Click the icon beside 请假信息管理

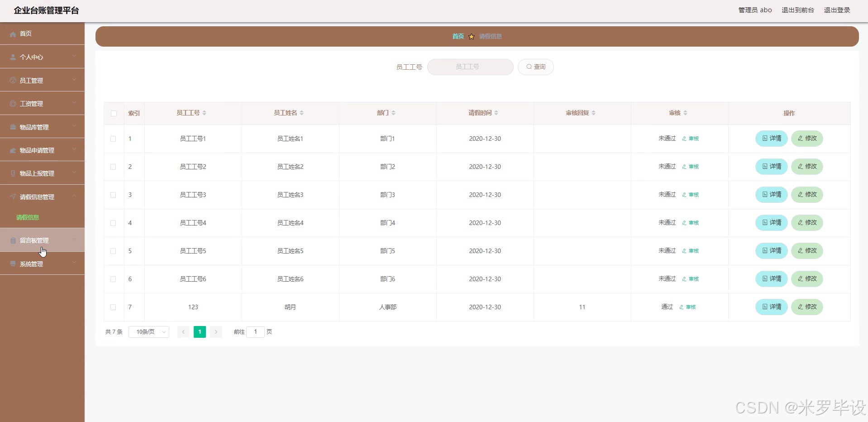coord(13,197)
